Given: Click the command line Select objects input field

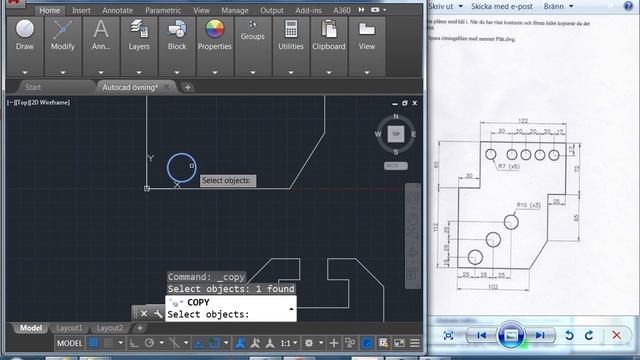Looking at the screenshot, I should point(231,314).
